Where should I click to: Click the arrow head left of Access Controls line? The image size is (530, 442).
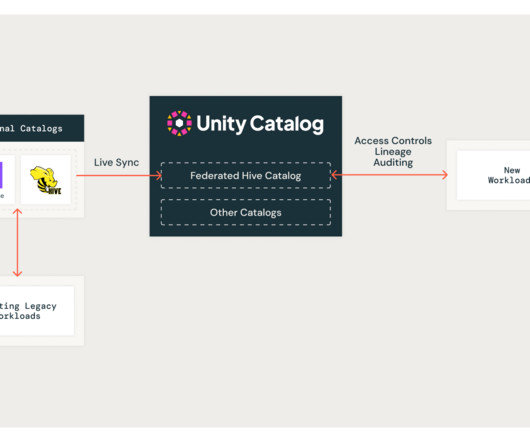335,175
